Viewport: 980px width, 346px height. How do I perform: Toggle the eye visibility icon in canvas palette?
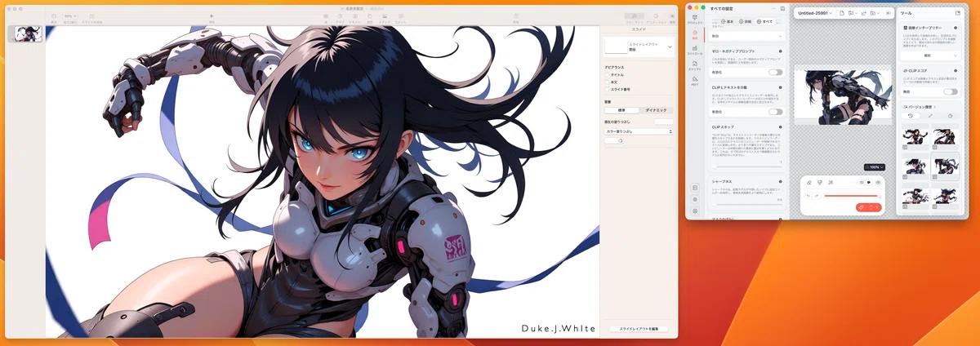coord(878,183)
